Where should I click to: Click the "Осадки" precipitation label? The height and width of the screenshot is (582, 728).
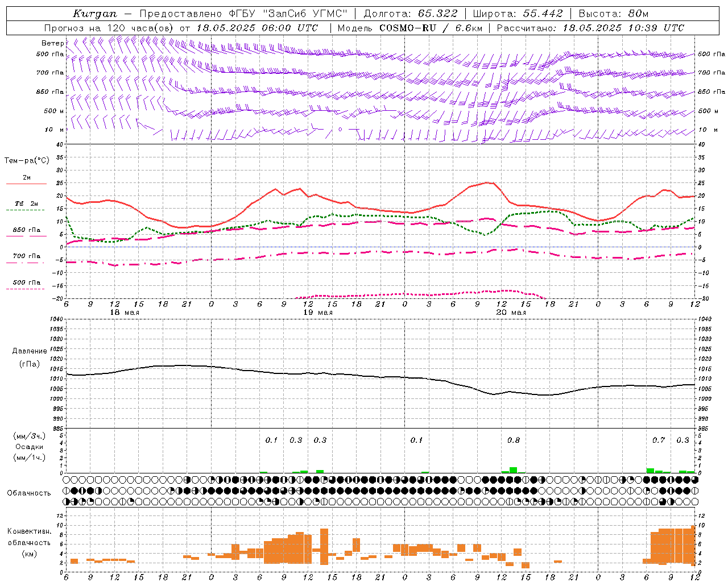(29, 447)
